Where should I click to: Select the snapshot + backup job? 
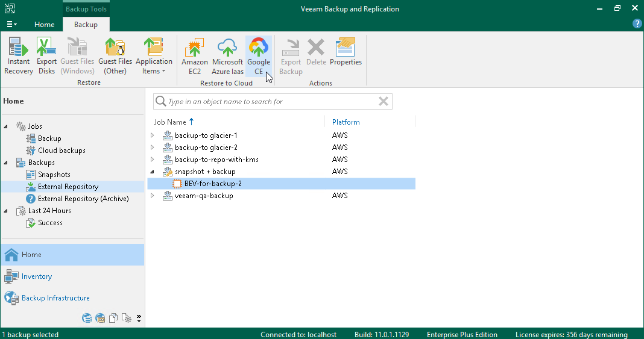pyautogui.click(x=205, y=172)
